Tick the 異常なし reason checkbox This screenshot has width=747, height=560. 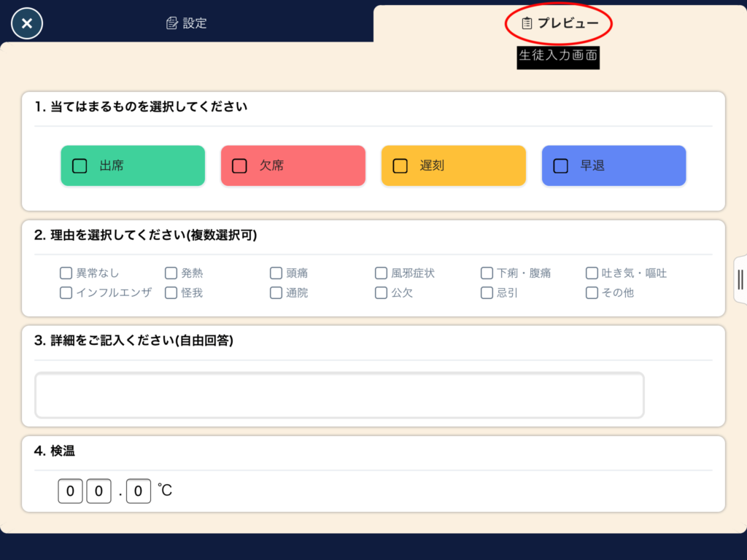pos(66,273)
